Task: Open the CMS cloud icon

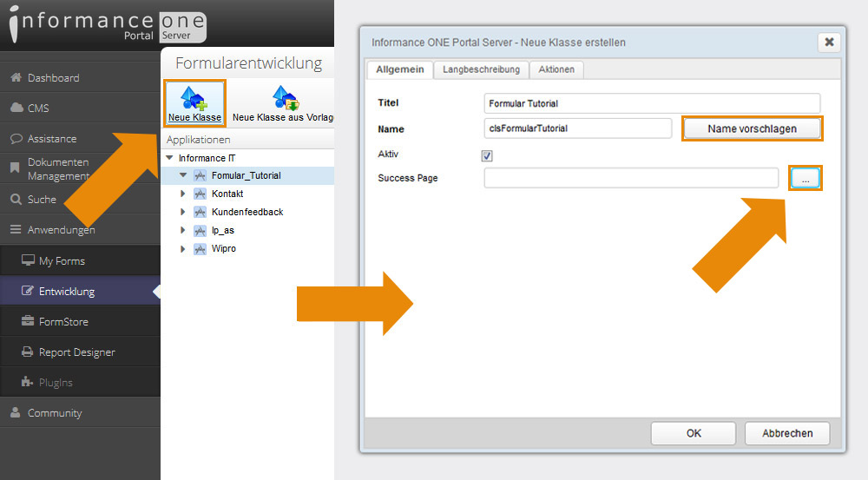Action: tap(16, 108)
